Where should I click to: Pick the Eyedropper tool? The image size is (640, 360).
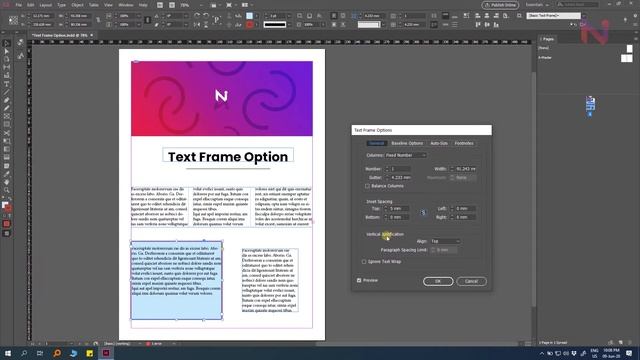click(x=7, y=174)
